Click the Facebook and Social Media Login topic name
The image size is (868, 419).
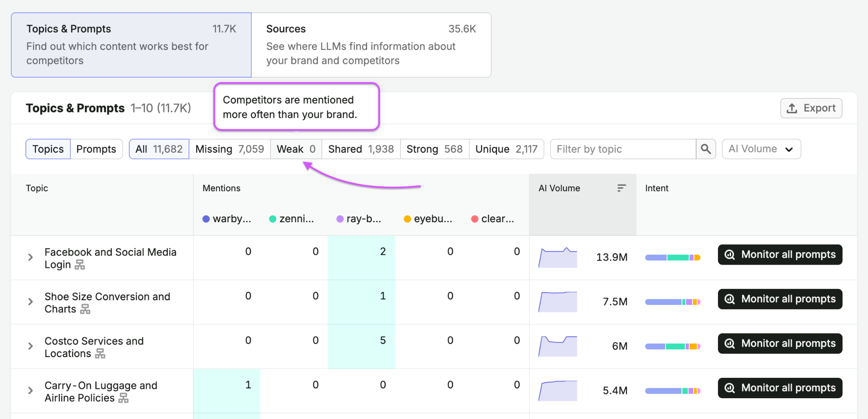(x=110, y=258)
